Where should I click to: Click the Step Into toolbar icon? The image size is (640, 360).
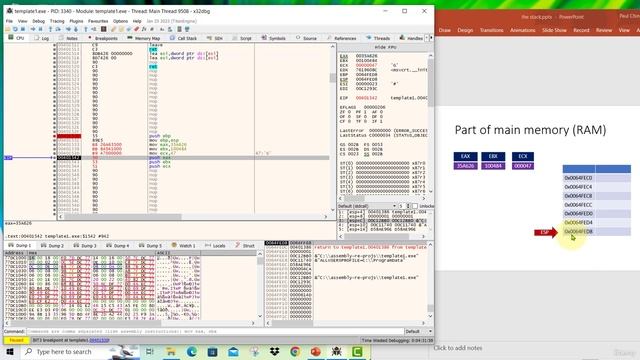click(x=50, y=29)
